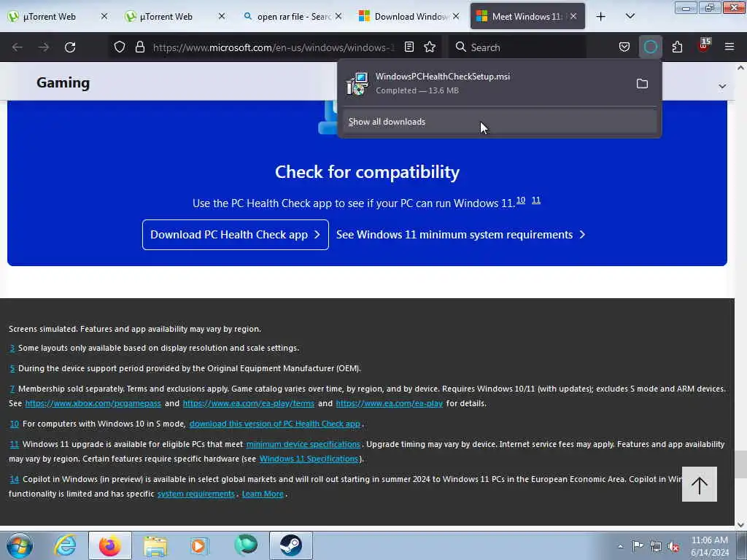The height and width of the screenshot is (560, 747).
Task: Click muted volume tray icon
Action: point(673,547)
